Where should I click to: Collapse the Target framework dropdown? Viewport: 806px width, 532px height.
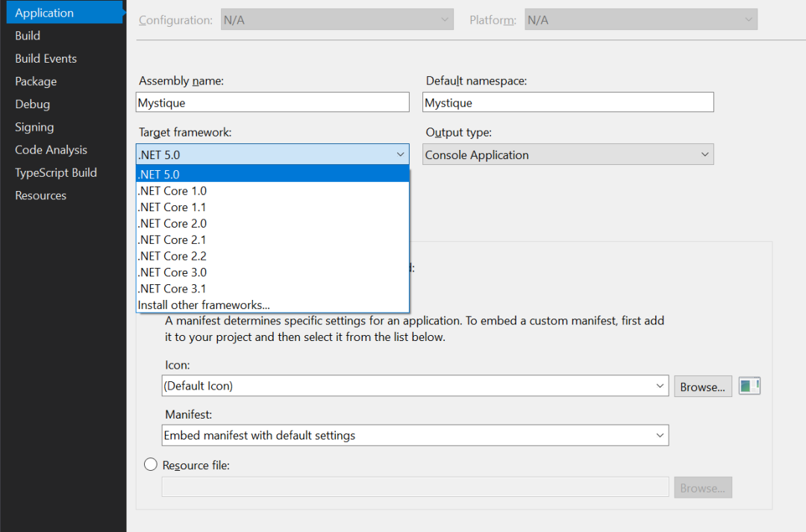coord(272,154)
